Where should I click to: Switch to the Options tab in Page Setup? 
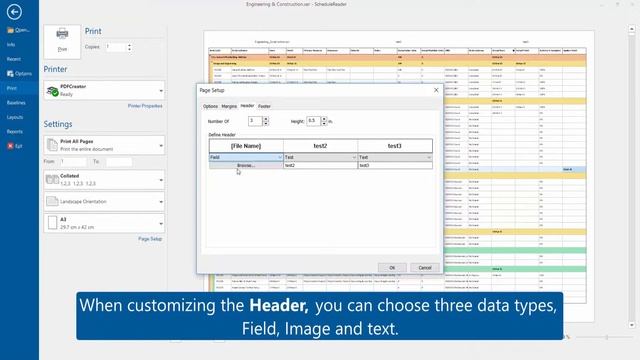click(210, 106)
